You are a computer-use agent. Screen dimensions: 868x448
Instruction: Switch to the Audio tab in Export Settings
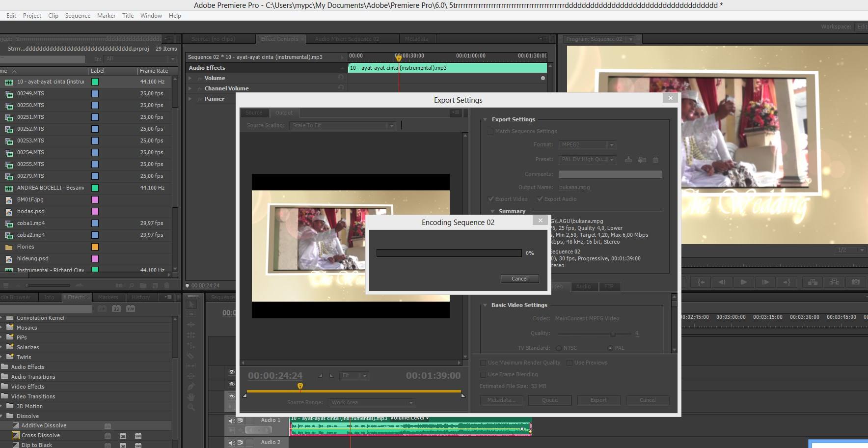[x=584, y=286]
